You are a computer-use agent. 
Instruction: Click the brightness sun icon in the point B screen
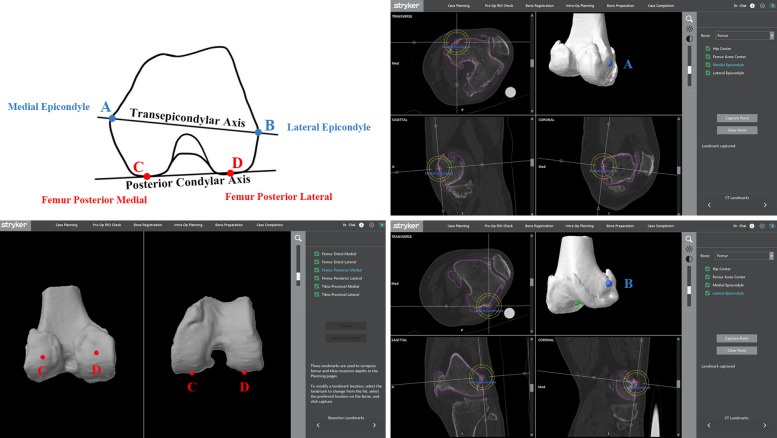coord(689,249)
